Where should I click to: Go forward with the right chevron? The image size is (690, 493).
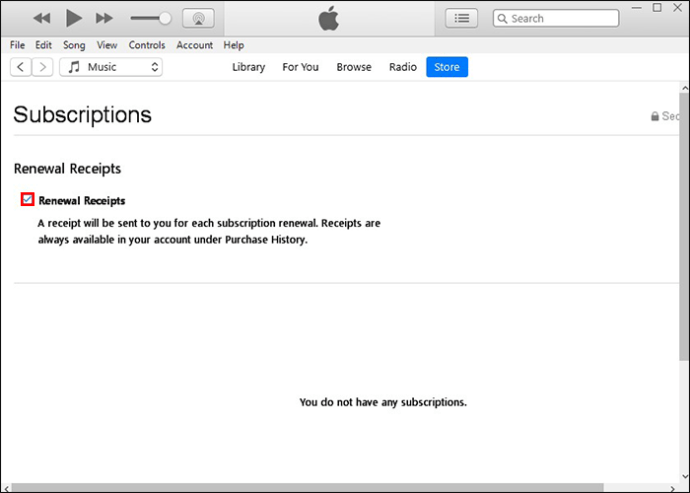(x=43, y=67)
